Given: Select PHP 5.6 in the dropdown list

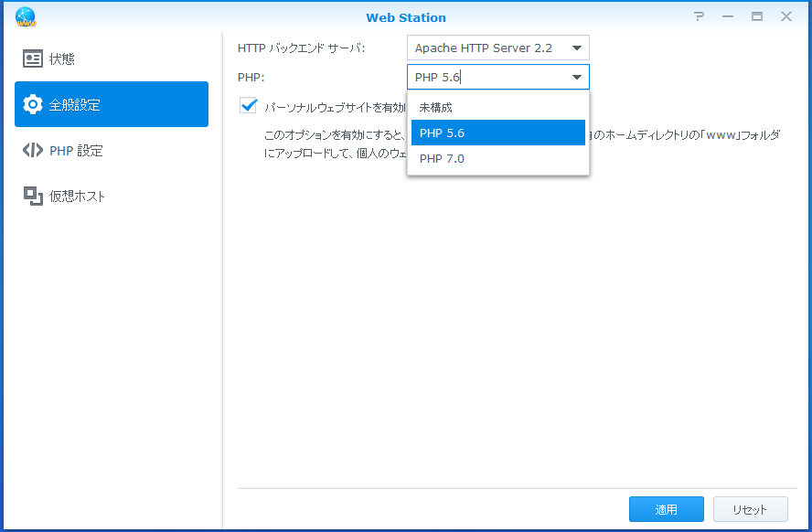Looking at the screenshot, I should (498, 133).
